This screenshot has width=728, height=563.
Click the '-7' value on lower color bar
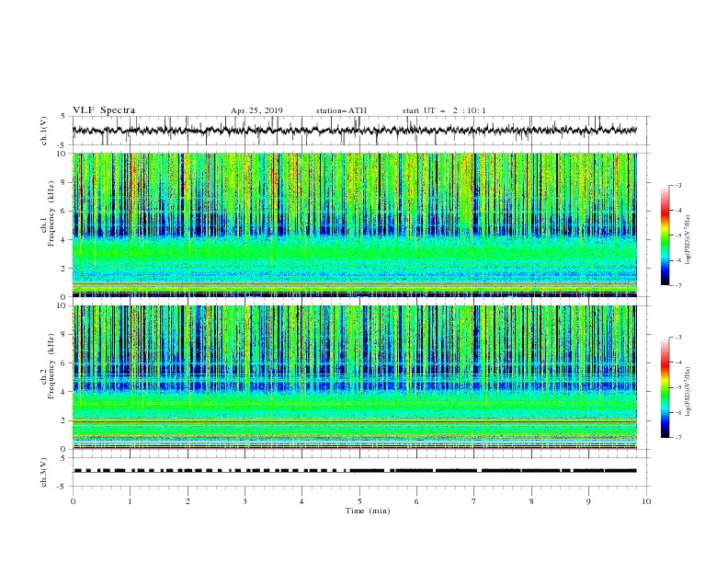678,438
